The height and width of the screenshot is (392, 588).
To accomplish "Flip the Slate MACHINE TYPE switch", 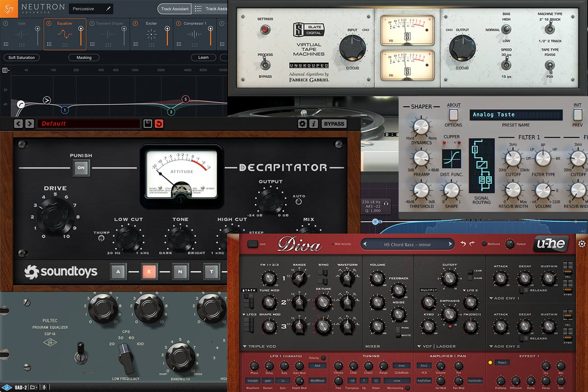I will [550, 28].
